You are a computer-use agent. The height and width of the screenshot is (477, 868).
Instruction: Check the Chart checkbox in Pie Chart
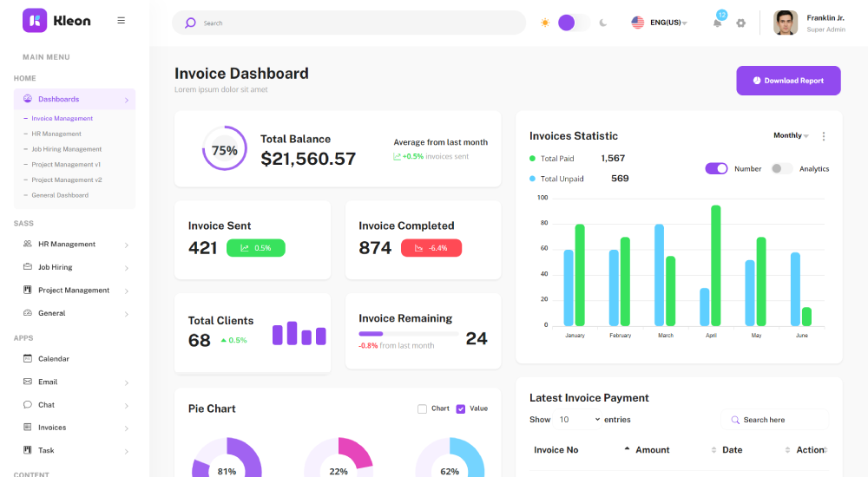422,408
